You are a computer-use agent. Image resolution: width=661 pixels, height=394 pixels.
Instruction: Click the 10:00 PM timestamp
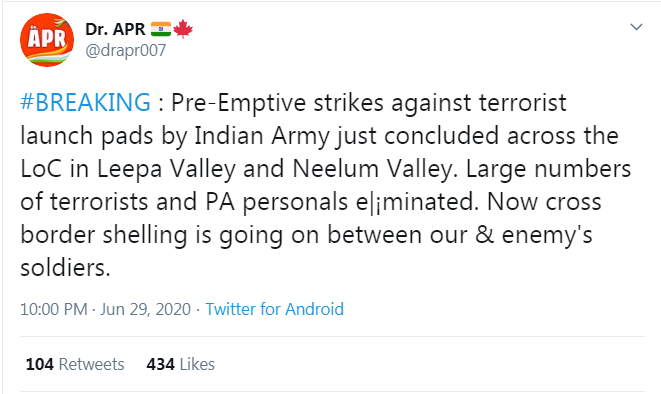pyautogui.click(x=54, y=309)
